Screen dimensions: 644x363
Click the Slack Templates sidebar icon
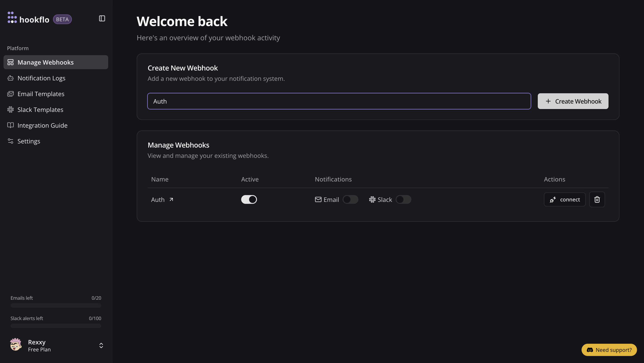[x=11, y=109]
